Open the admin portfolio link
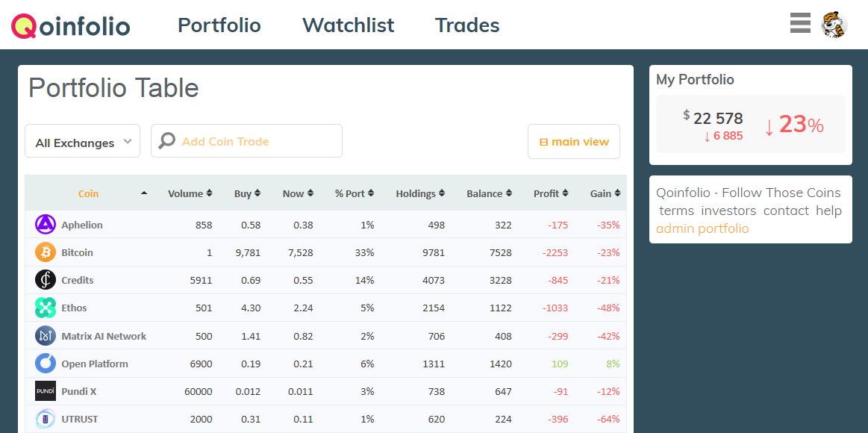Image resolution: width=868 pixels, height=433 pixels. [702, 228]
